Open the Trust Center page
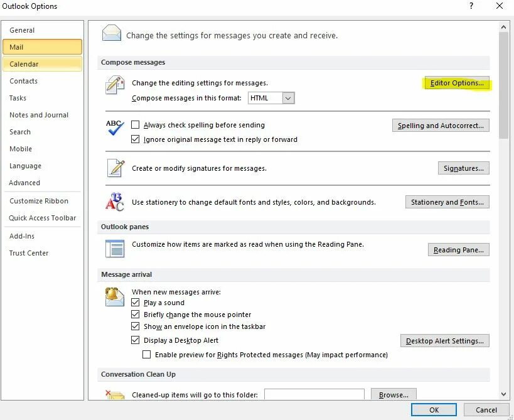This screenshot has width=514, height=420. coord(42,253)
